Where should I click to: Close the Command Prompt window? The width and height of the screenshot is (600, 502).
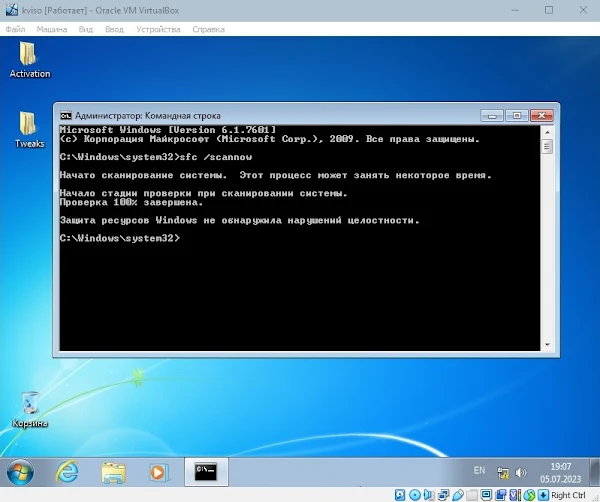coord(541,115)
